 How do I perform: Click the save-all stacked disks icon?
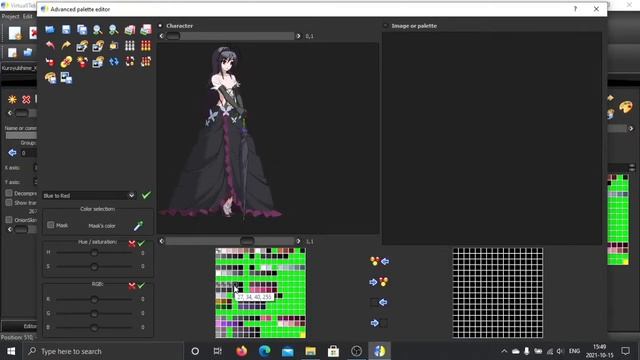82,29
